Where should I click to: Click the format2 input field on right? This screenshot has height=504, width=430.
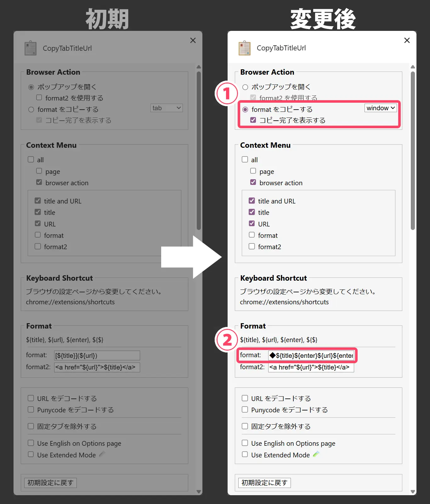[311, 367]
